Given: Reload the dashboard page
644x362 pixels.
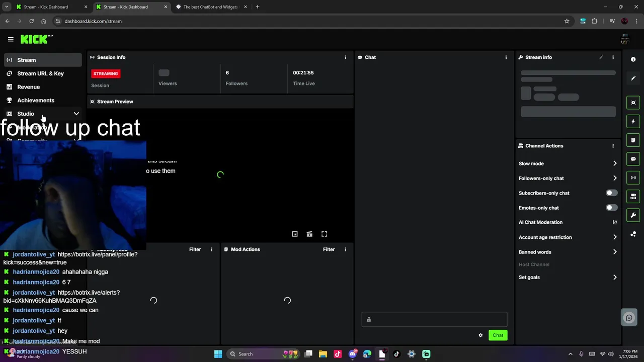Looking at the screenshot, I should coord(31,21).
